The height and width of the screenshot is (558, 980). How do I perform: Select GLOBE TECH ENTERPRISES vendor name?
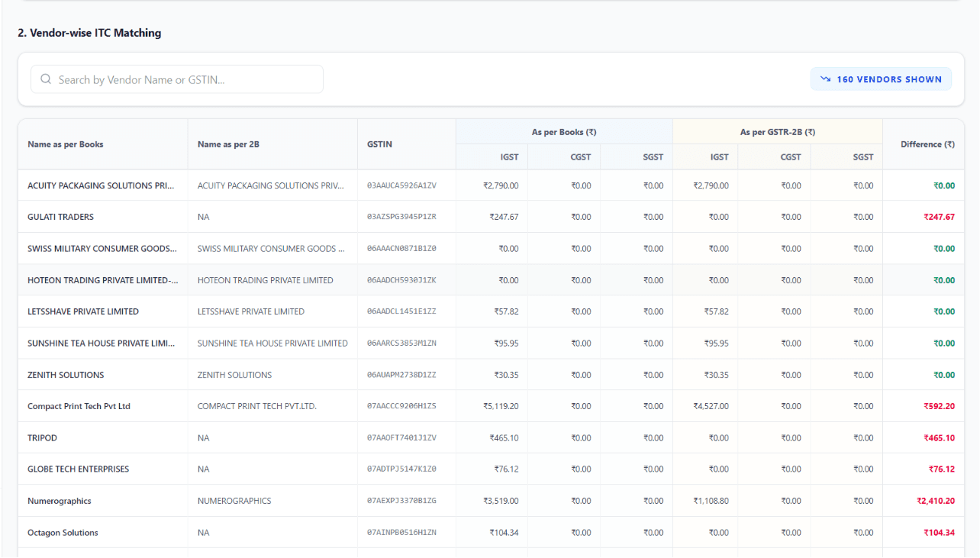pos(78,469)
